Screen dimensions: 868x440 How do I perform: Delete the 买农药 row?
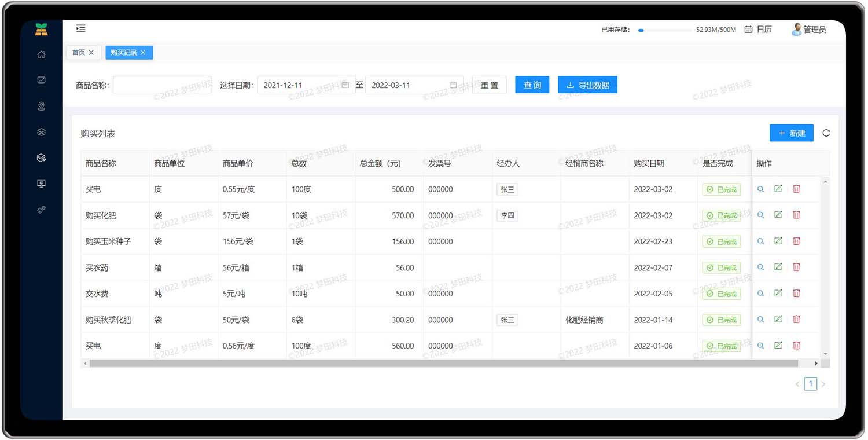[x=796, y=267]
